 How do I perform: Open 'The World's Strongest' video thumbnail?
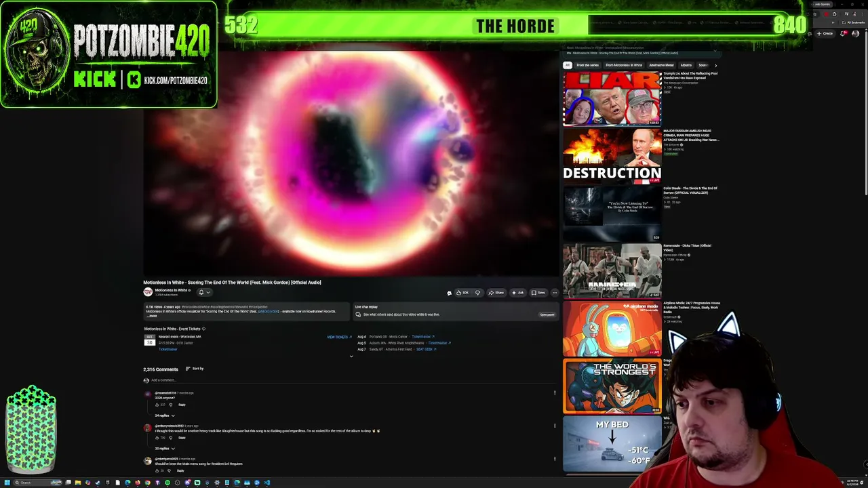(612, 386)
